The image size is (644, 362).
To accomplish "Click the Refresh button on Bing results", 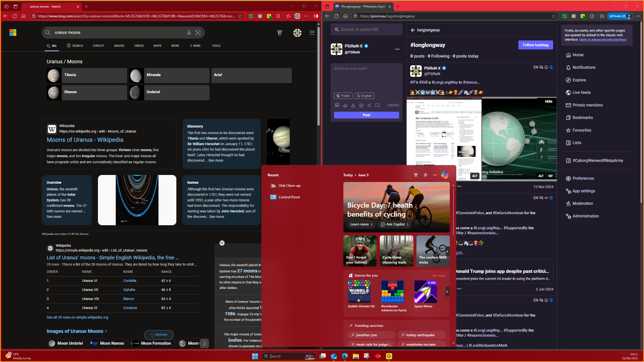I will click(159, 335).
